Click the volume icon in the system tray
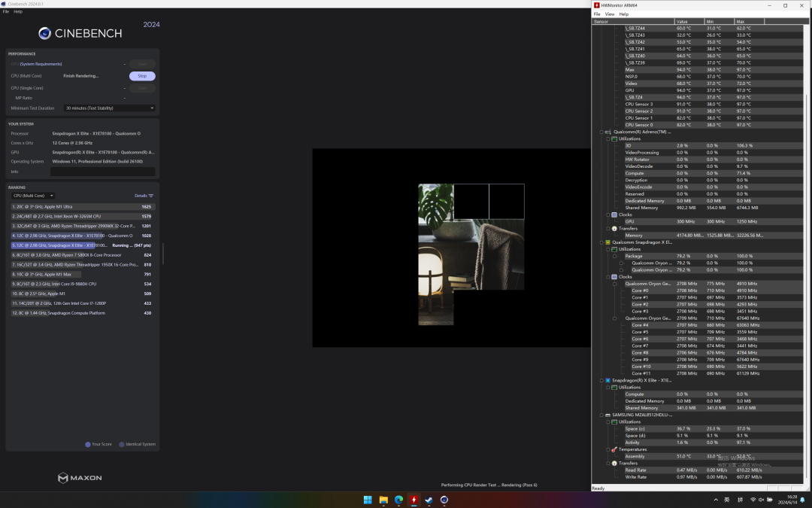Viewport: 812px width, 508px height. coord(761,500)
